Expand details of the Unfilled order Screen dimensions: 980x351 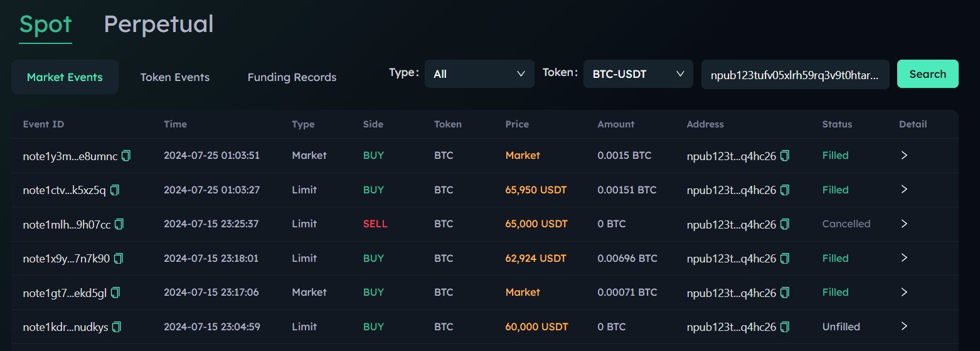(x=904, y=327)
